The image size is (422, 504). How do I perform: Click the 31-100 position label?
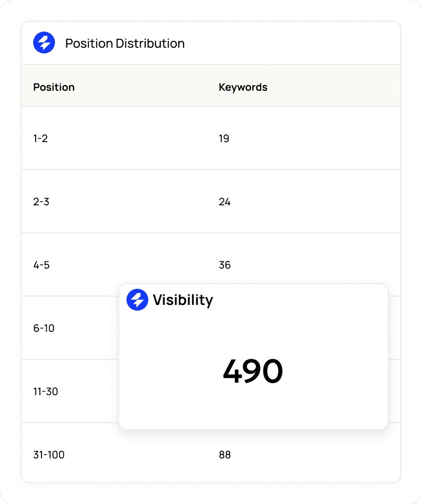click(48, 455)
